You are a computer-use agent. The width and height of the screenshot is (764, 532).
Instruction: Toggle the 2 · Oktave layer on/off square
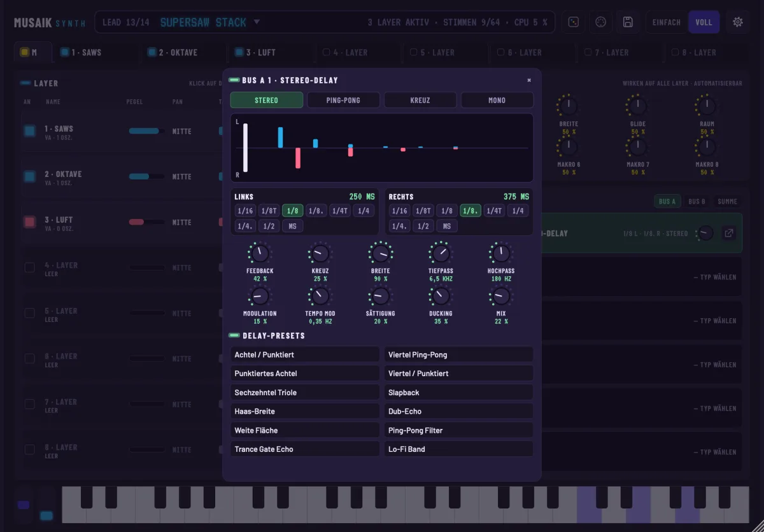[29, 176]
